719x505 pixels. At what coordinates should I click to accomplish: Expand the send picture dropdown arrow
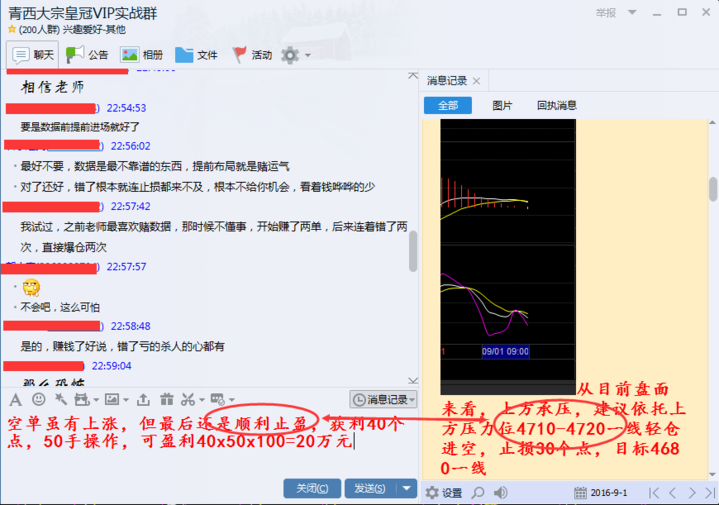126,400
